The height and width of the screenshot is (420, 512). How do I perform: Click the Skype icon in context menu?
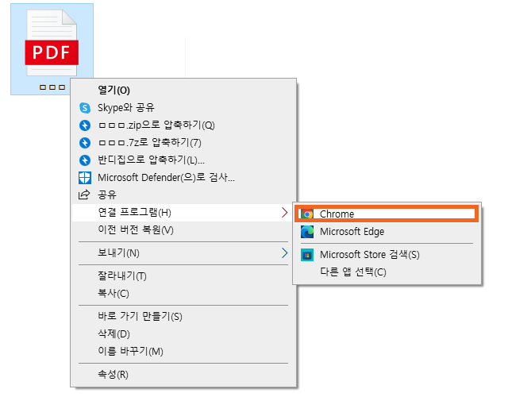(85, 108)
